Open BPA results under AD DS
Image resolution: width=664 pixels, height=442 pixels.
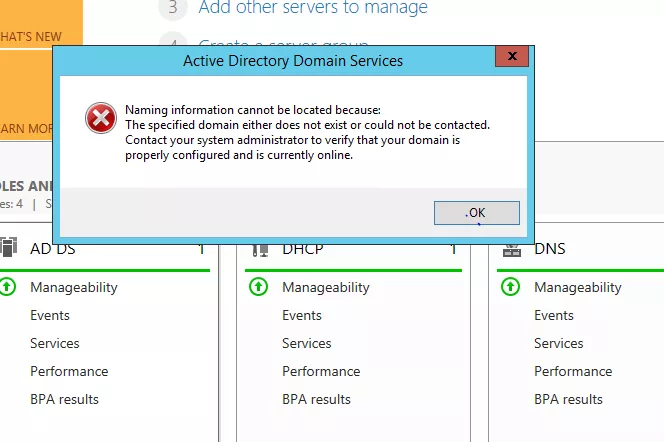tap(64, 399)
